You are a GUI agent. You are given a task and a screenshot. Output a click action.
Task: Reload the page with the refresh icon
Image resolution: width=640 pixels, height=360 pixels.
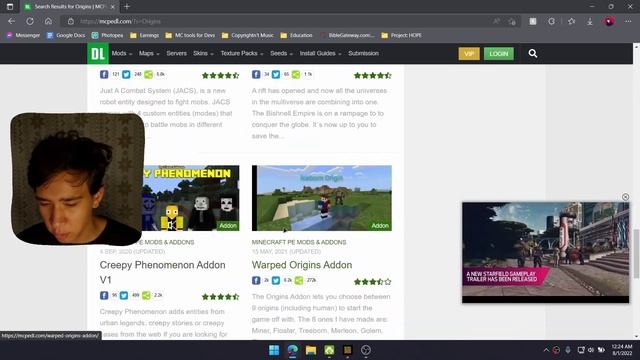pyautogui.click(x=30, y=21)
